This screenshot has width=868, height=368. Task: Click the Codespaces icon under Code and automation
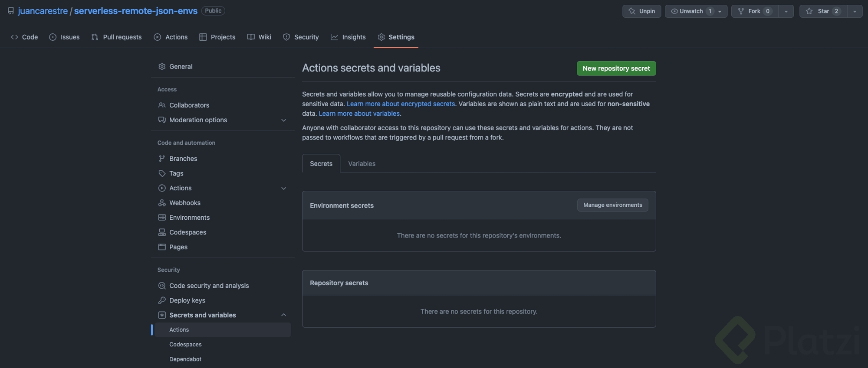tap(162, 232)
